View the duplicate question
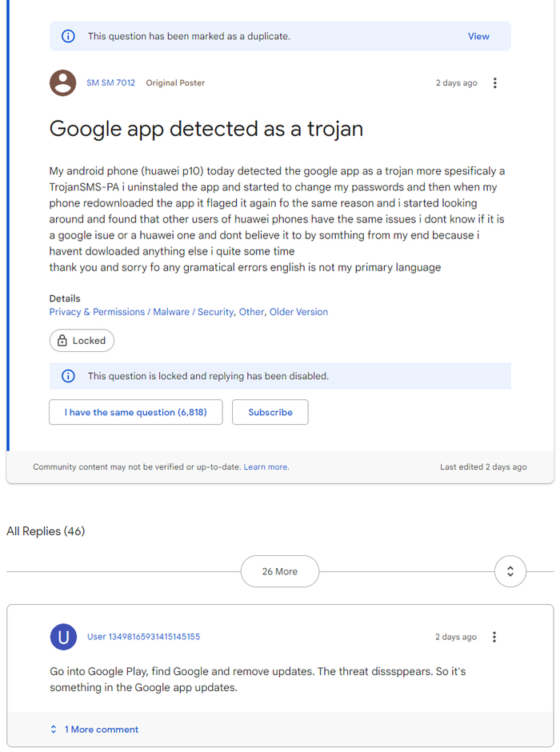 click(x=478, y=36)
